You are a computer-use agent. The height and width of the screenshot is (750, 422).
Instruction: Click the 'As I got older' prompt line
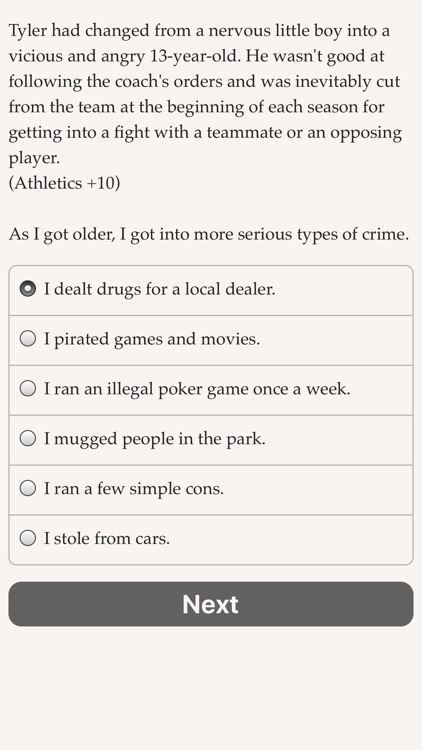tap(209, 235)
